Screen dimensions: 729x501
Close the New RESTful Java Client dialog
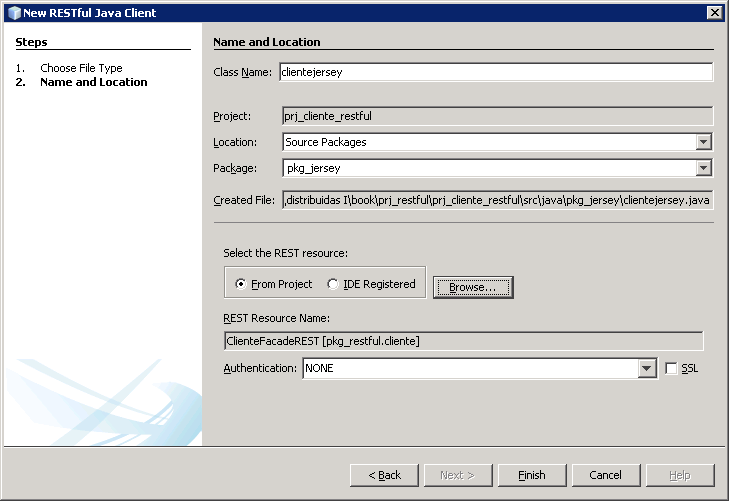pyautogui.click(x=714, y=12)
